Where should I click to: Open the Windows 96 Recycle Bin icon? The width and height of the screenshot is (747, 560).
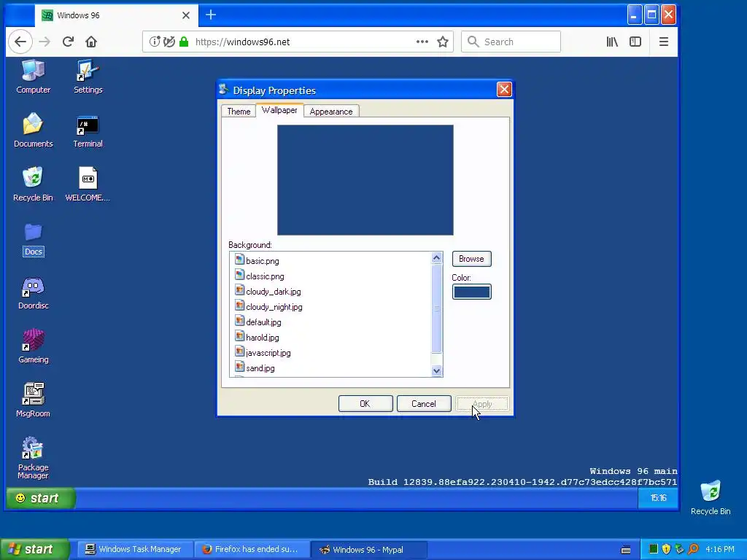click(33, 184)
